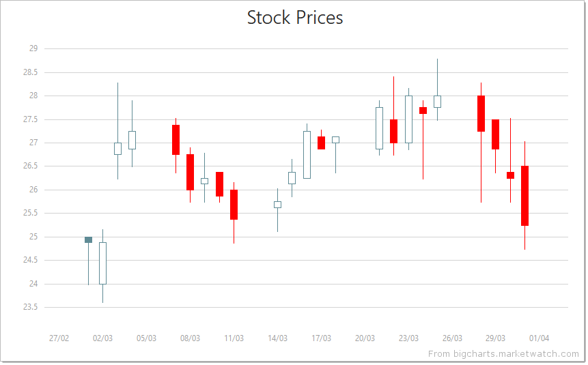Select the red candlestick for 08/03

(x=190, y=172)
